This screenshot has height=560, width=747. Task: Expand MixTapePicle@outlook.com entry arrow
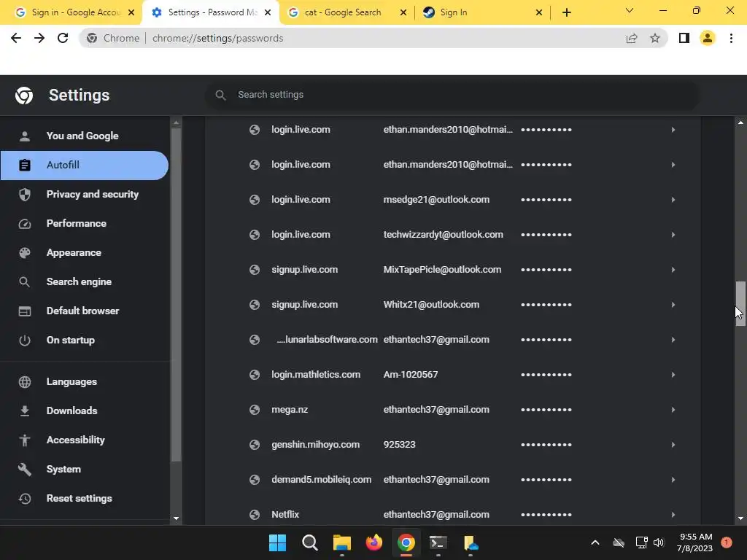coord(673,270)
